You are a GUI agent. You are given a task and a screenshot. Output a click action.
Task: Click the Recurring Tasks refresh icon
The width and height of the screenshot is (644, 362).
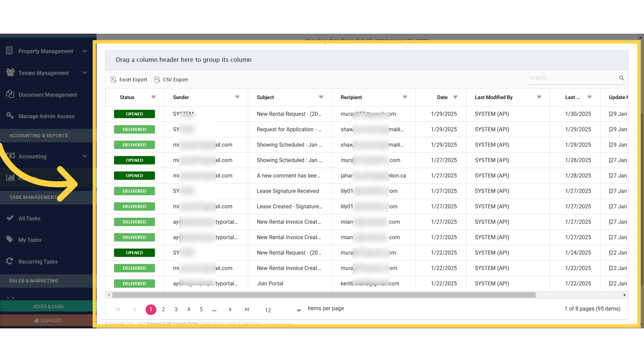point(10,261)
